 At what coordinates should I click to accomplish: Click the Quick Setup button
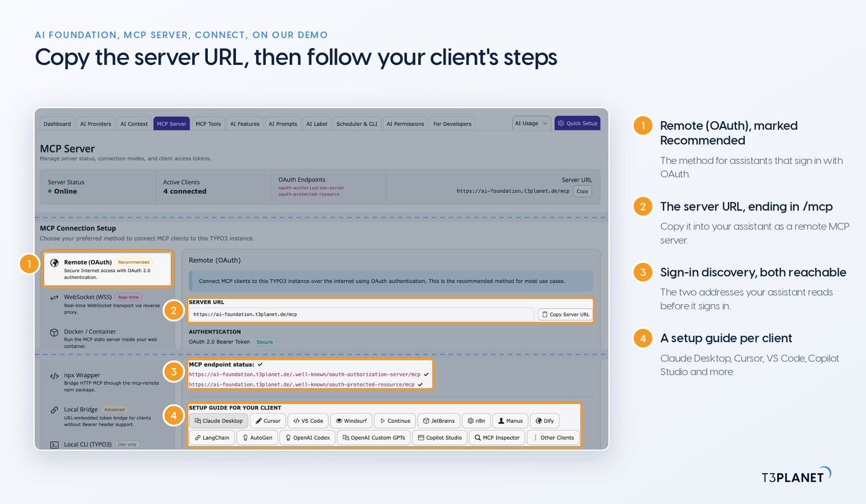pyautogui.click(x=578, y=123)
